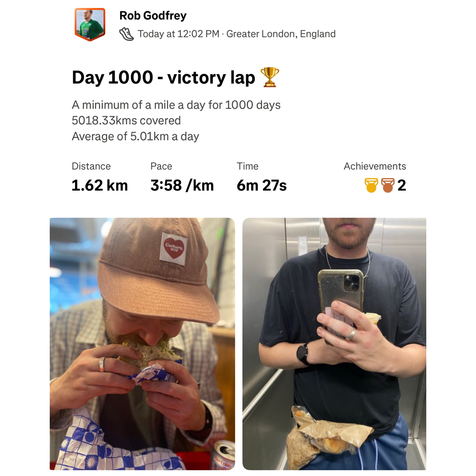
Task: Click the 'Today at 12:02 PM' timestamp
Action: tap(178, 34)
